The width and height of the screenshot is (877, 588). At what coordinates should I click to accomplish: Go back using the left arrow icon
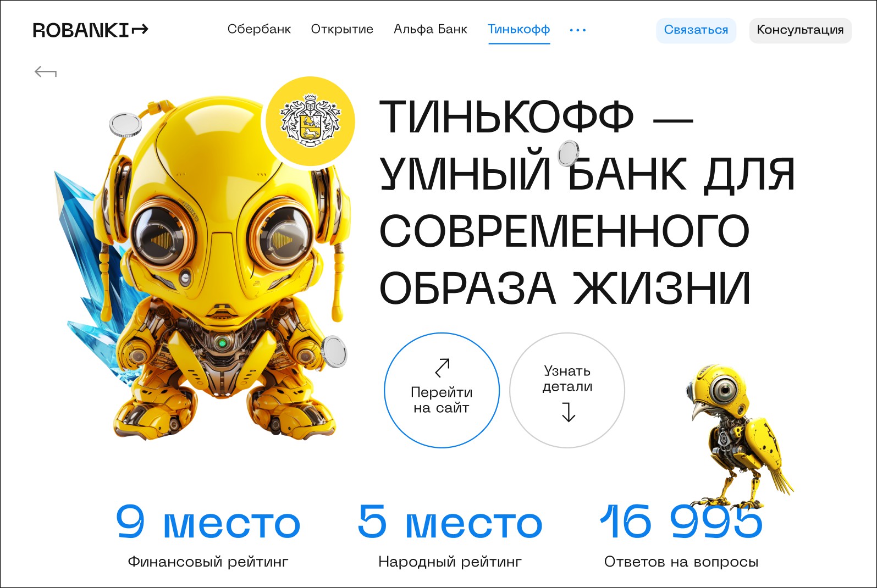tap(46, 71)
